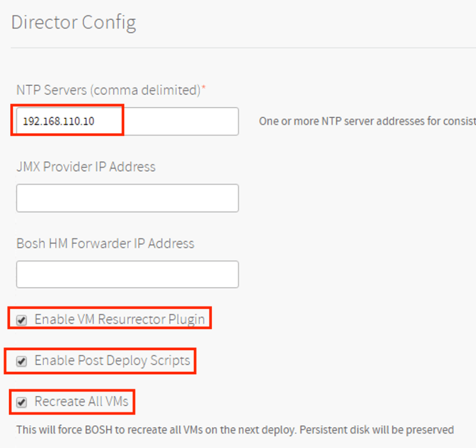Click the 192.168.110.10 address text

click(x=59, y=122)
